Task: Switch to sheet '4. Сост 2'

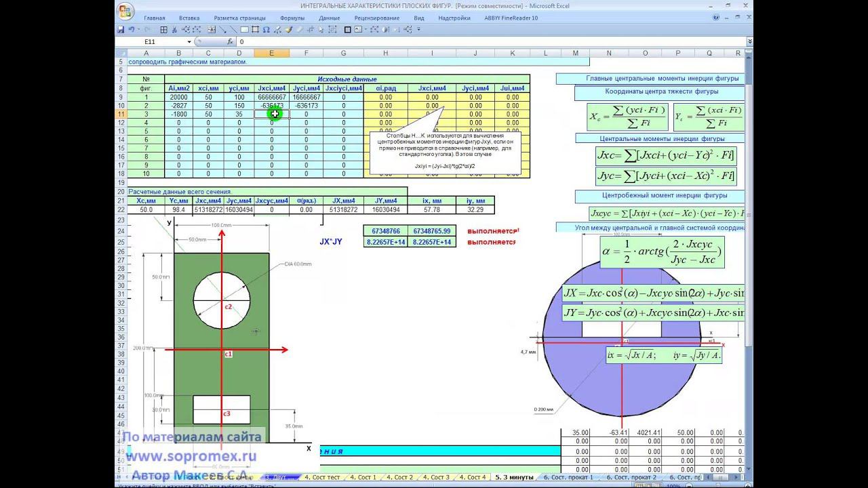Action: point(400,477)
